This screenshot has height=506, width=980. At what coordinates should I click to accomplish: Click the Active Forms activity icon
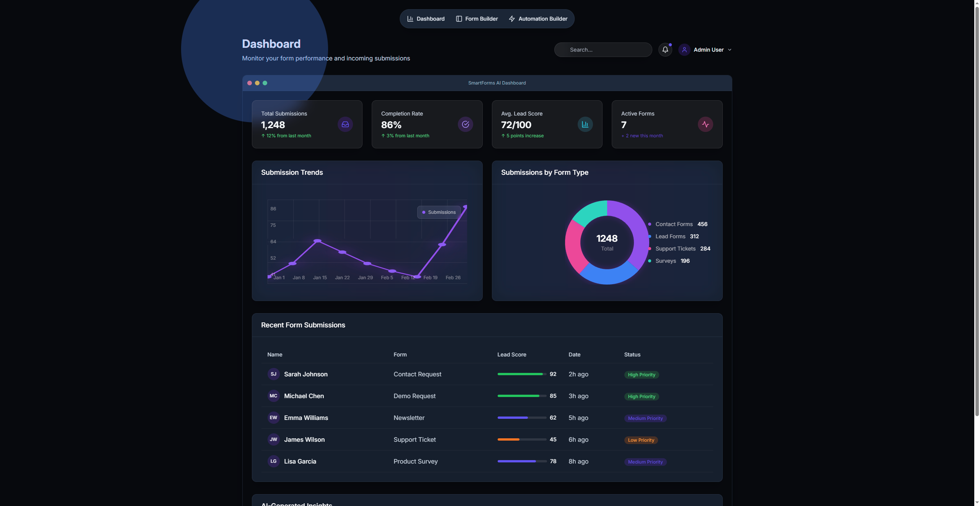tap(705, 124)
